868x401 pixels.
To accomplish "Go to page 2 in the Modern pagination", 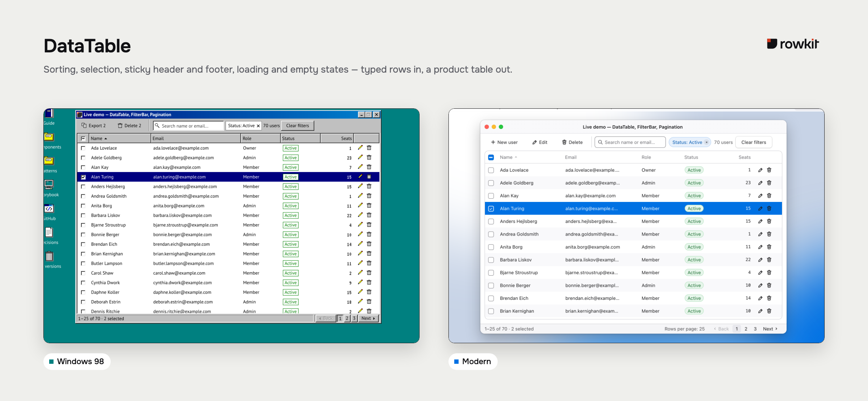I will click(746, 329).
